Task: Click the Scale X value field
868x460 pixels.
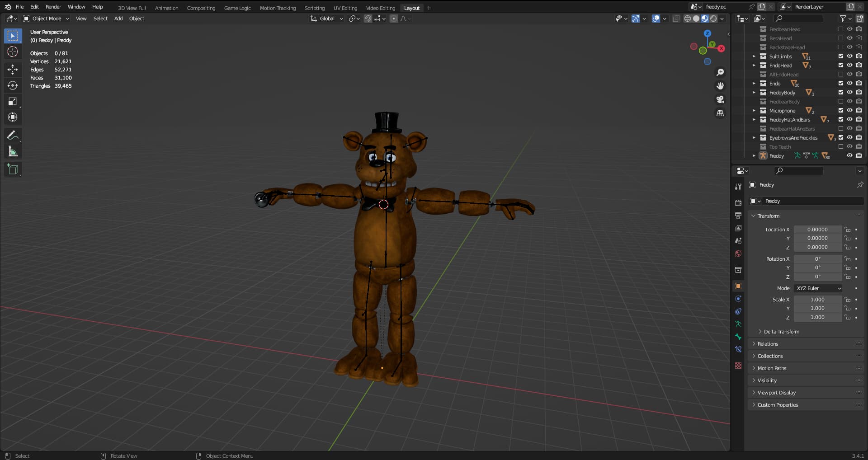Action: click(817, 300)
